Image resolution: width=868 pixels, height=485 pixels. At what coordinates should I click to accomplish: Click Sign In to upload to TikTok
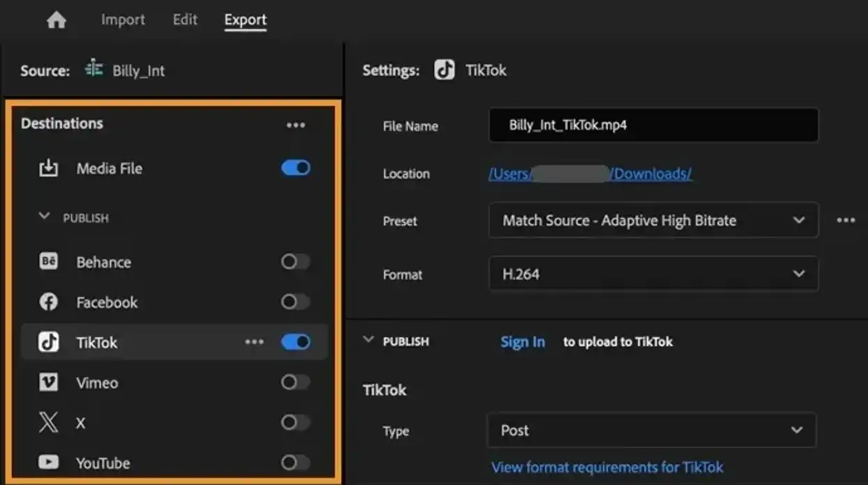tap(523, 341)
